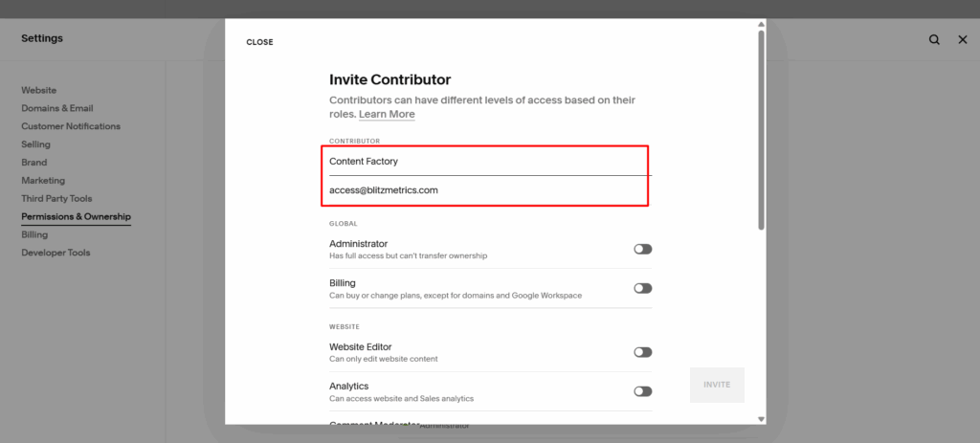The width and height of the screenshot is (980, 443).
Task: Click the search magnifier icon in Settings
Action: tap(934, 39)
